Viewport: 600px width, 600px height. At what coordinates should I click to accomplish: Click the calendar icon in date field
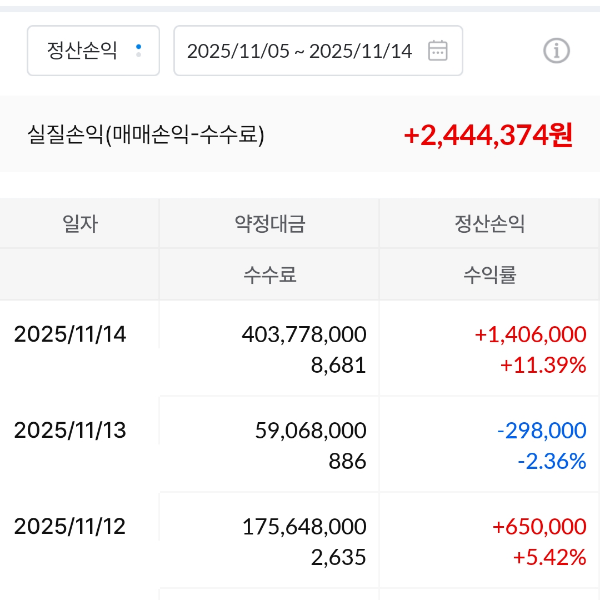pos(437,51)
